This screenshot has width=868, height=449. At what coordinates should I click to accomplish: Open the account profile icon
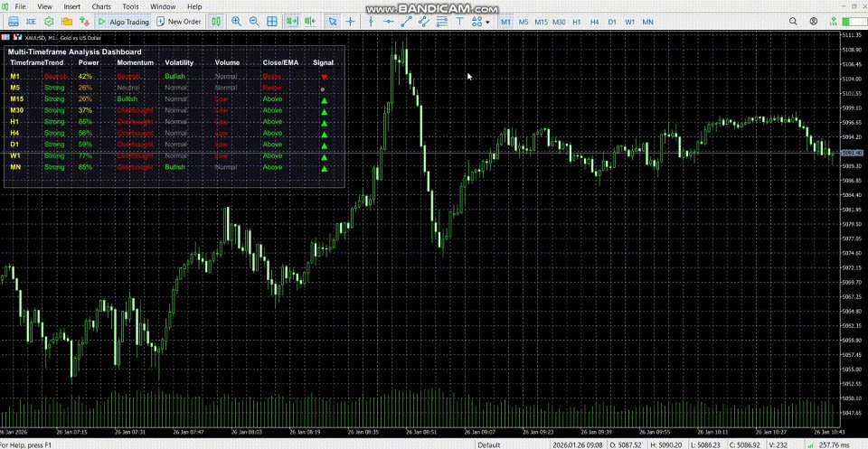click(813, 22)
